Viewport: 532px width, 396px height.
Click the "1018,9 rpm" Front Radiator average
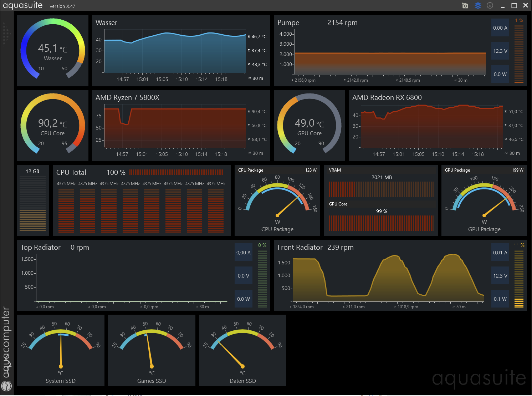pos(408,307)
